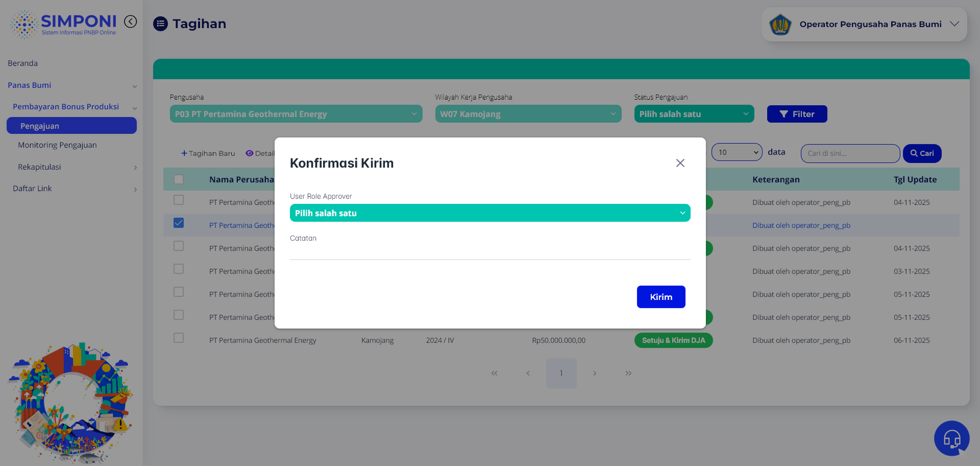Click the Kirim button in the dialog

click(x=661, y=297)
